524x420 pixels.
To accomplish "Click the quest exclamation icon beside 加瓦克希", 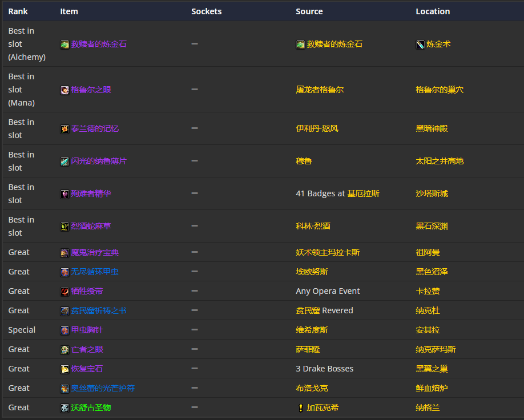I will 300,407.
